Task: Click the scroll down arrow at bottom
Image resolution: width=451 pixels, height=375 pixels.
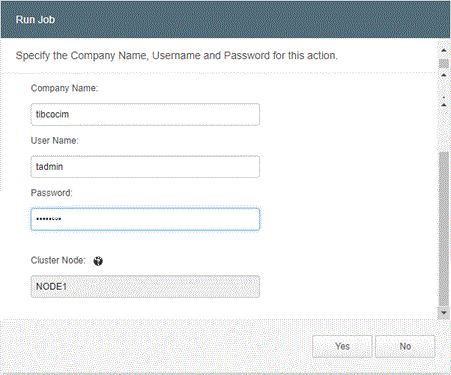Action: tap(444, 313)
